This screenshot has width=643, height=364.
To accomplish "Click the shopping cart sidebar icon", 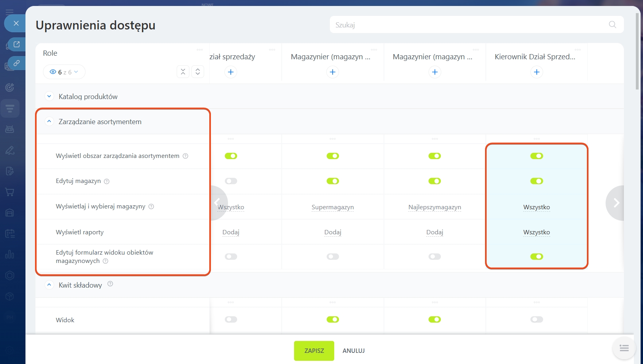I will tap(10, 192).
